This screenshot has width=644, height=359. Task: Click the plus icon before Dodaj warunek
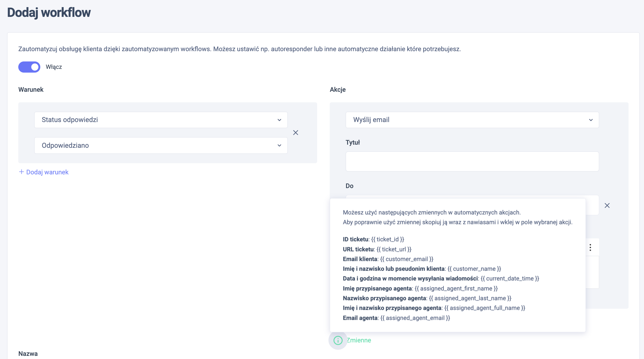tap(21, 172)
